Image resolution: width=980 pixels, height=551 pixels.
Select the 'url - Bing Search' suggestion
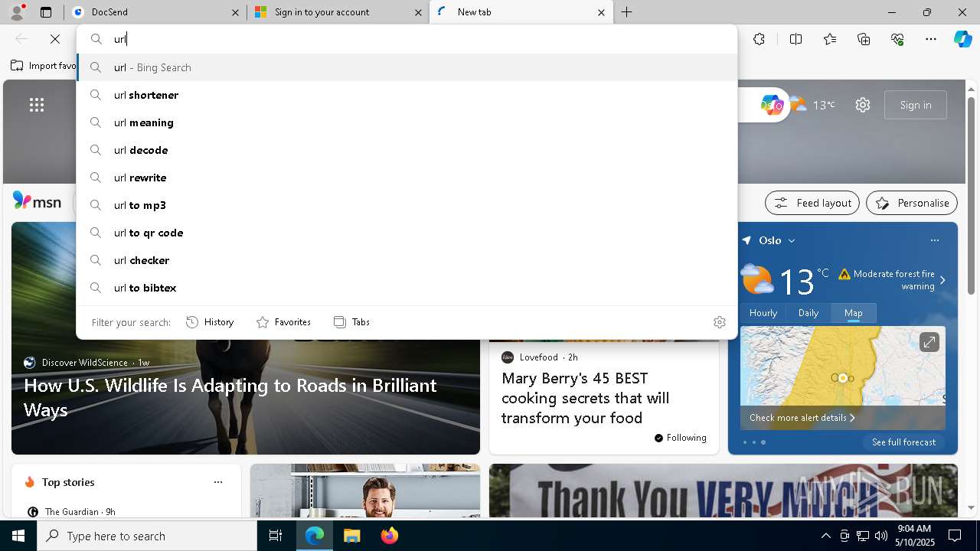tap(407, 67)
